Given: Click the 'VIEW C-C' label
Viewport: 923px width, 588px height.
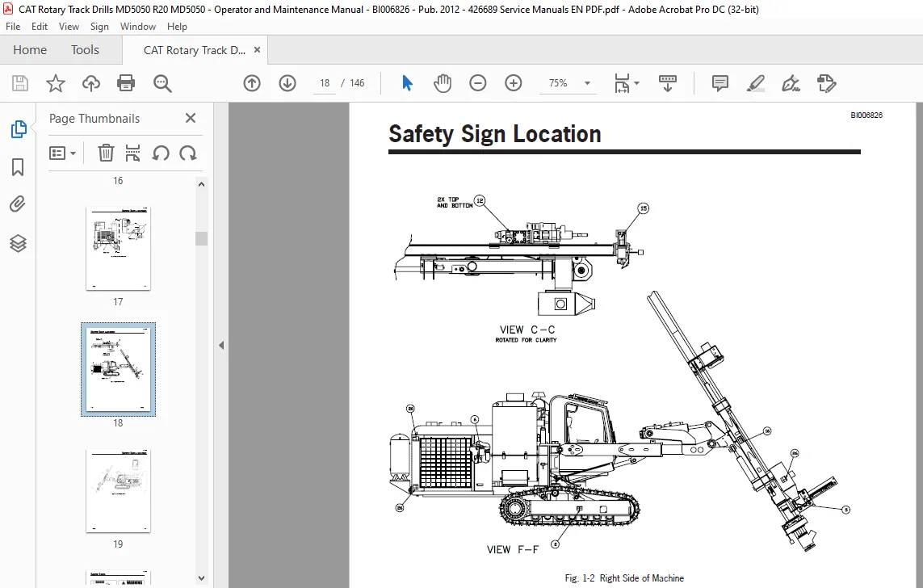Looking at the screenshot, I should click(527, 330).
